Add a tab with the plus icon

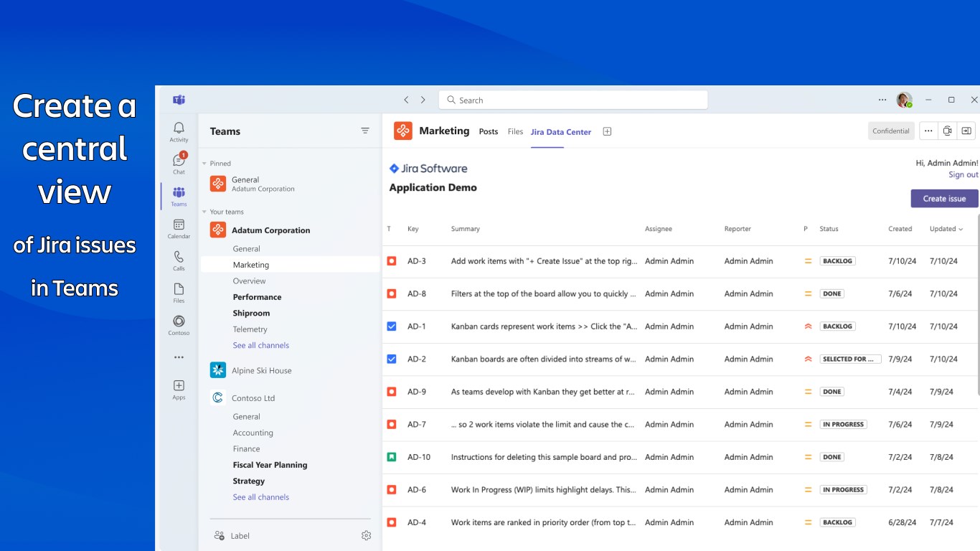click(607, 131)
